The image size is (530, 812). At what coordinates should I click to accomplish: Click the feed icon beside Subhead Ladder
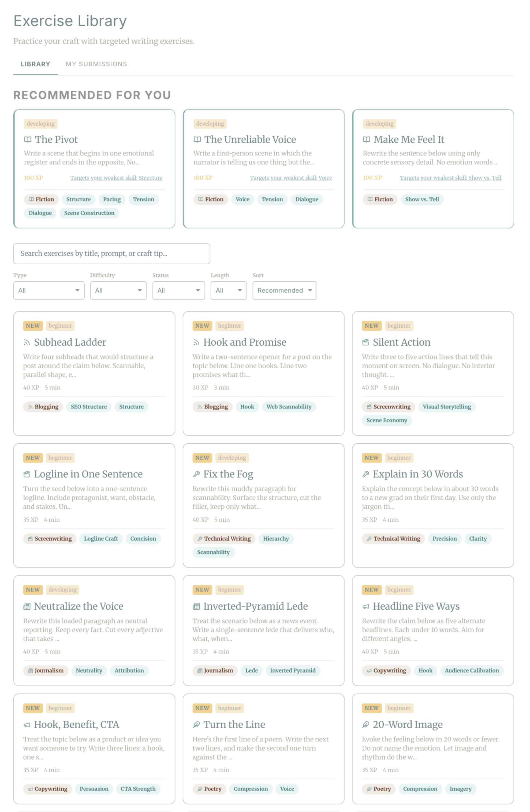click(x=27, y=342)
